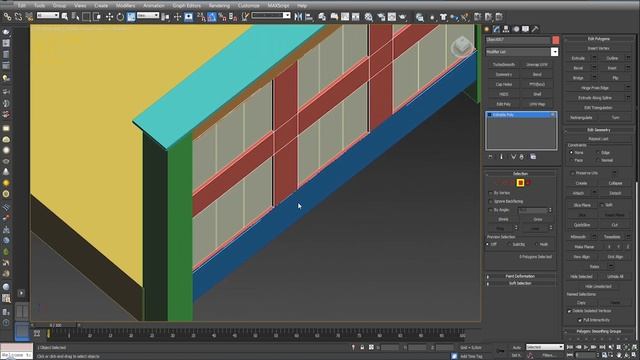The width and height of the screenshot is (640, 360).
Task: Click the Inset button
Action: (x=612, y=68)
